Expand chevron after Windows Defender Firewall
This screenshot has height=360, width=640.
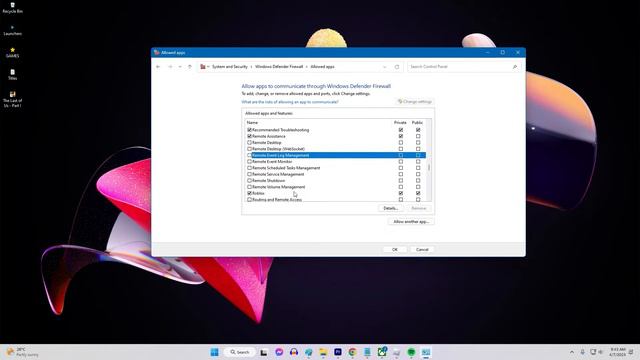point(307,67)
